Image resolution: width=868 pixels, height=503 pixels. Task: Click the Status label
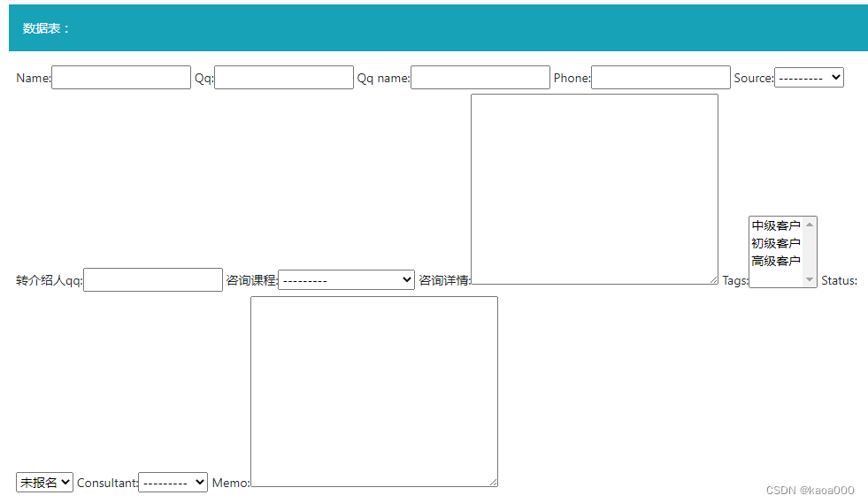pyautogui.click(x=839, y=280)
